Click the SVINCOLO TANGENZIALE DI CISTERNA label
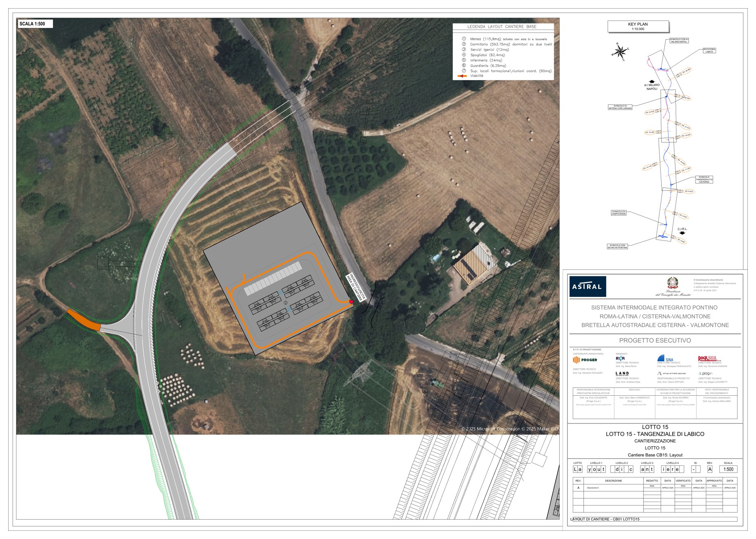The height and width of the screenshot is (539, 756). click(x=704, y=179)
